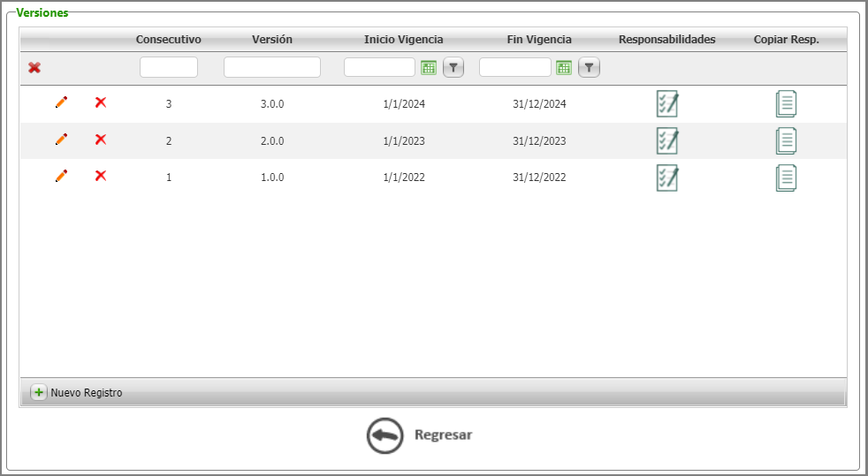Select the 31/12/2024 end date cell

pos(539,104)
